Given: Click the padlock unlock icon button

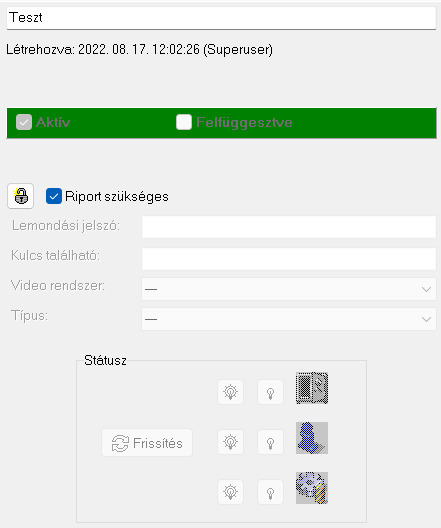Looking at the screenshot, I should pyautogui.click(x=21, y=196).
